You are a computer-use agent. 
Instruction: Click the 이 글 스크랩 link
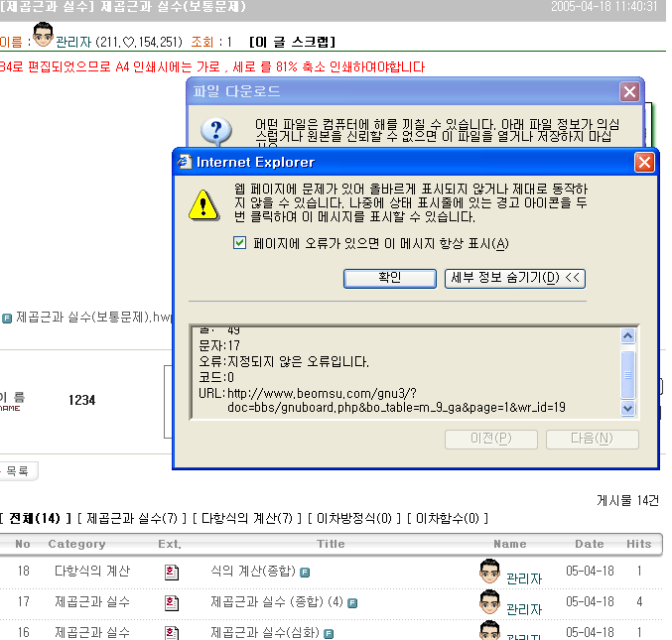[292, 42]
